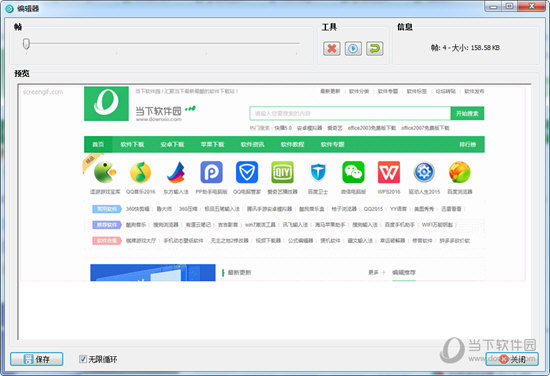Click the 最新更新 section heading in preview
Image resolution: width=550 pixels, height=376 pixels.
click(239, 273)
